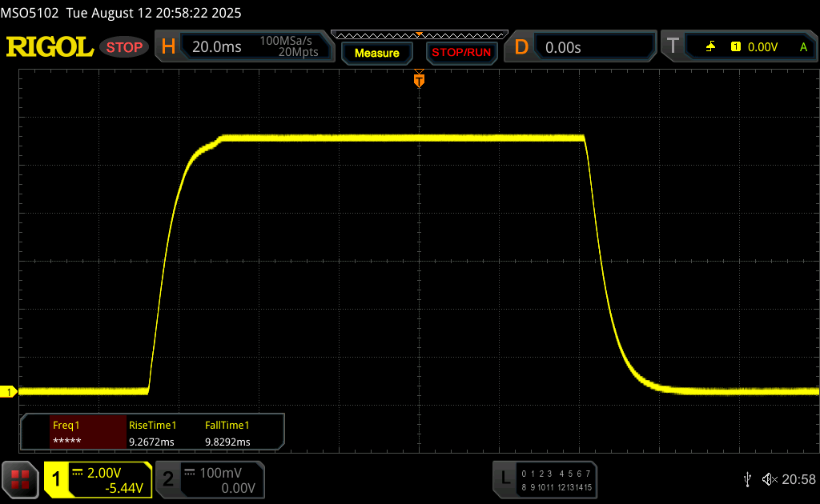This screenshot has height=504, width=820.
Task: Open the 20.0ms timebase scale setting
Action: (217, 47)
